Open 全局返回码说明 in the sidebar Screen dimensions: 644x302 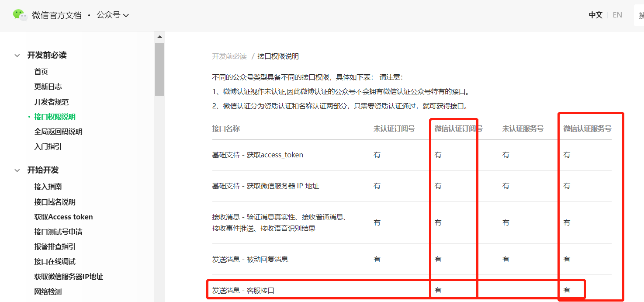[x=58, y=132]
